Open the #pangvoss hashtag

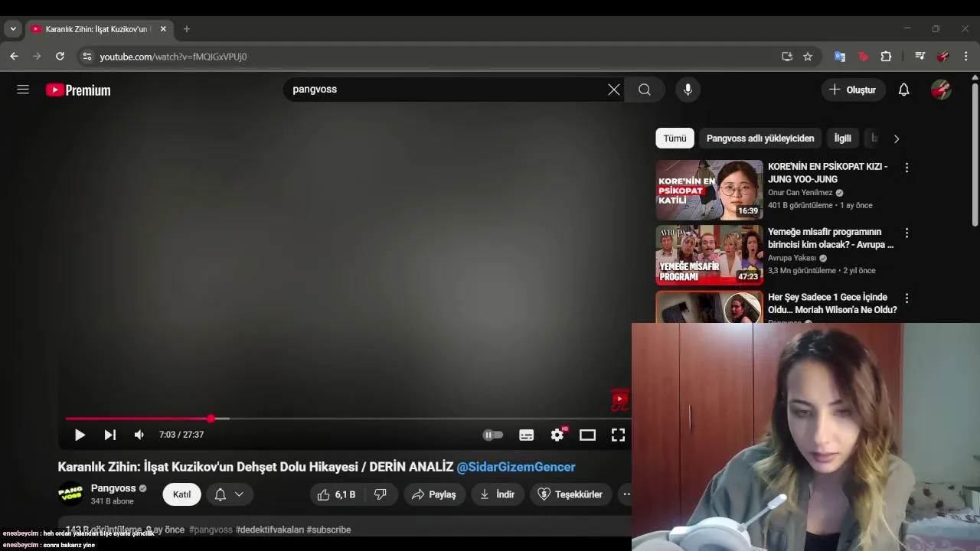[x=211, y=530]
